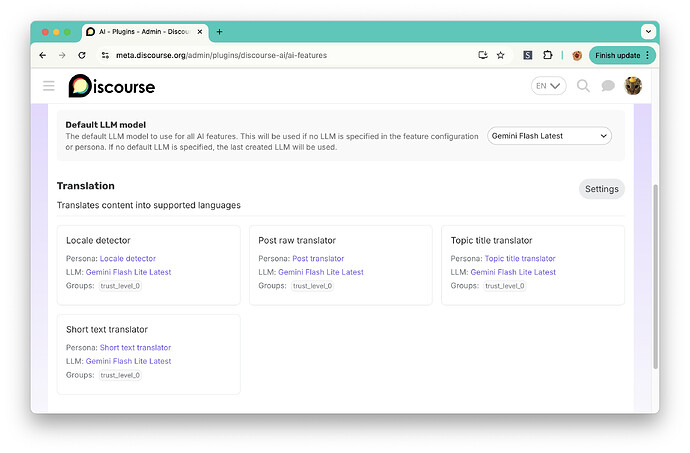Click trust_level_0 group in Locale detector card
This screenshot has width=690, height=453.
[x=120, y=286]
